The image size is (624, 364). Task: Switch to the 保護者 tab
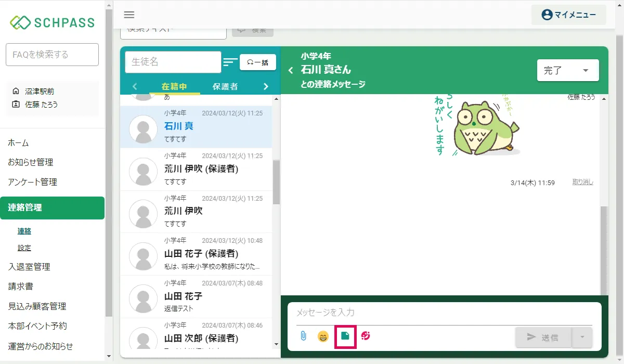tap(225, 86)
